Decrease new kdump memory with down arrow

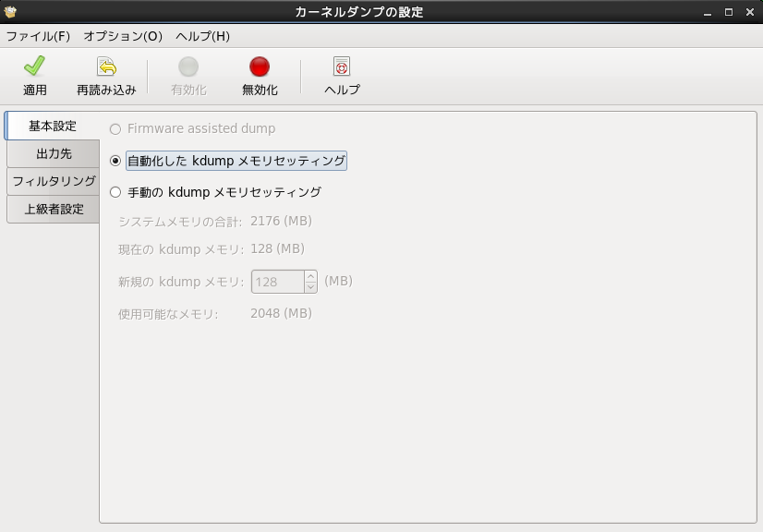pyautogui.click(x=310, y=287)
